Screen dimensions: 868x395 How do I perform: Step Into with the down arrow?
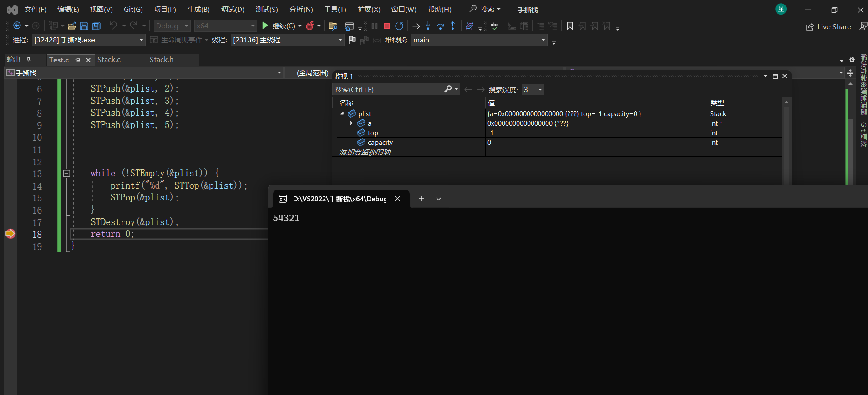tap(428, 26)
